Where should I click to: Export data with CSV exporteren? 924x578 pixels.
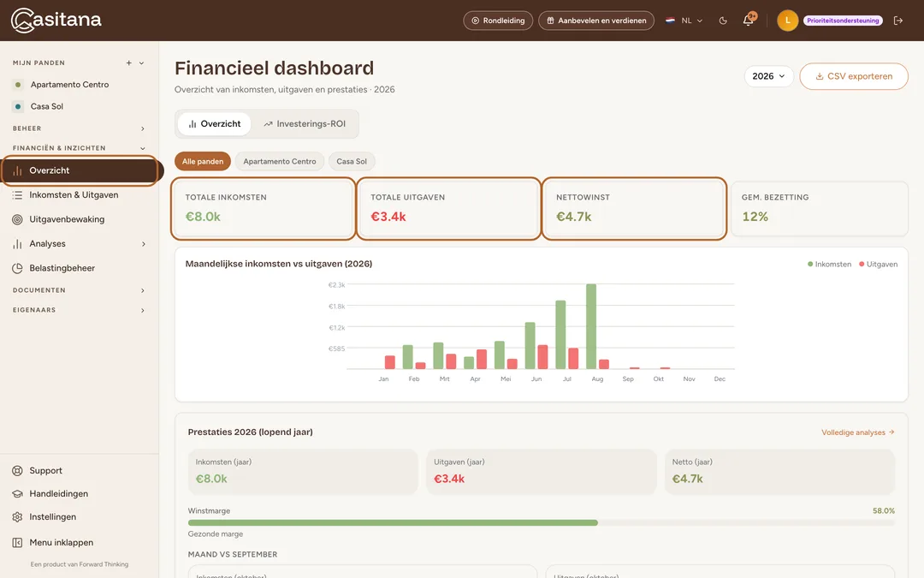(x=854, y=76)
